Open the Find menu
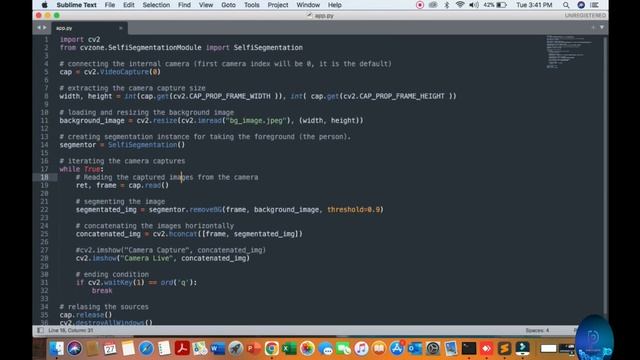Image resolution: width=640 pixels, height=360 pixels. pos(184,5)
